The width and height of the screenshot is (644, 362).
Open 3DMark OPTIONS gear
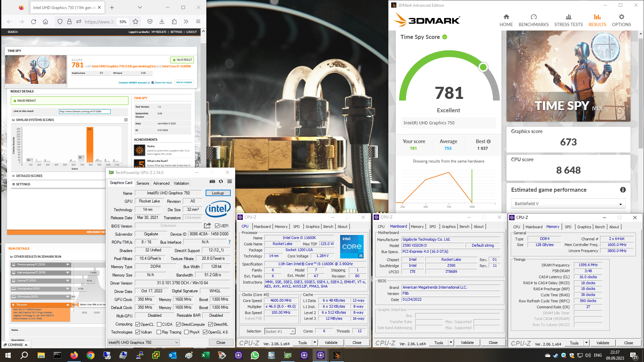coord(622,20)
